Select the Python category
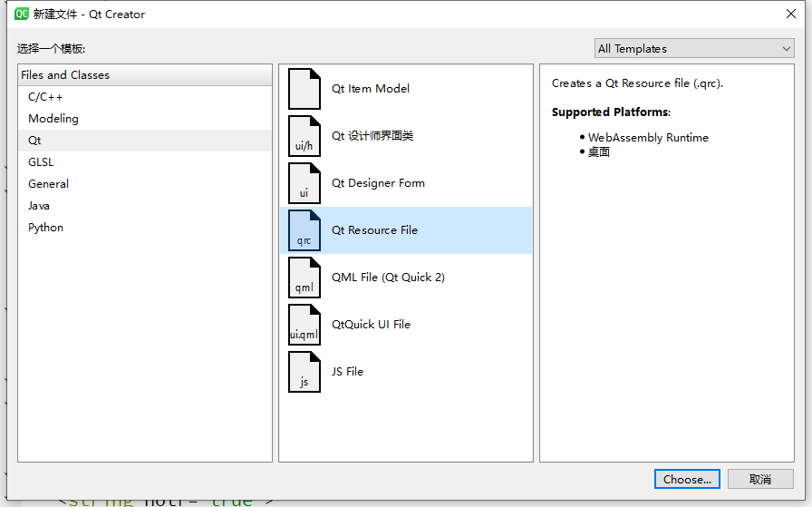Image resolution: width=812 pixels, height=507 pixels. [144, 228]
